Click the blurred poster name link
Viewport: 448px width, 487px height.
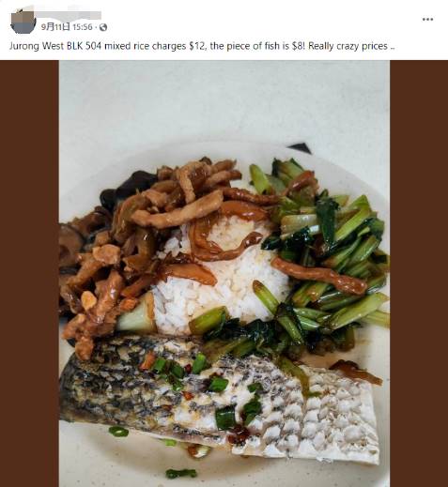[69, 15]
